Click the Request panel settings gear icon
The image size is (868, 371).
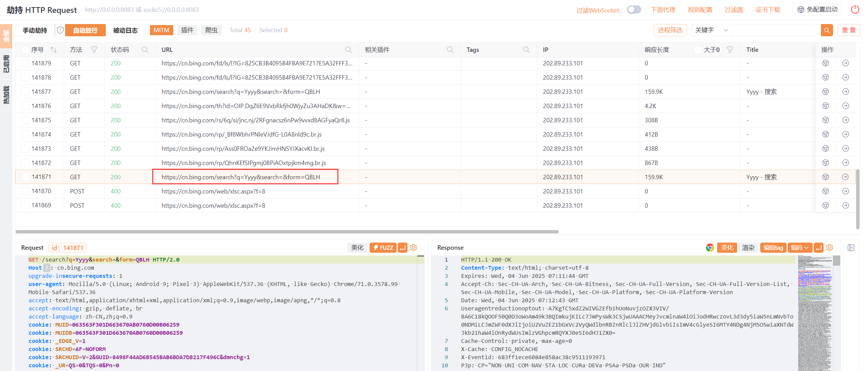414,248
